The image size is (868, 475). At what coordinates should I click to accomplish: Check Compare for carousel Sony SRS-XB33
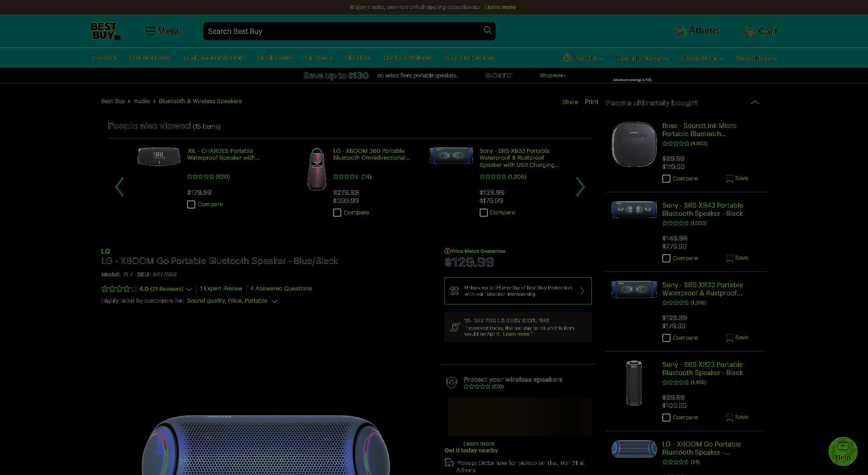[x=484, y=213]
